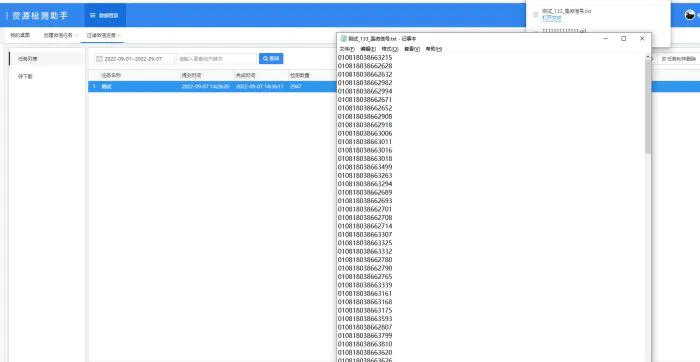Click the line 010818038663593 in Notepad

[365, 319]
